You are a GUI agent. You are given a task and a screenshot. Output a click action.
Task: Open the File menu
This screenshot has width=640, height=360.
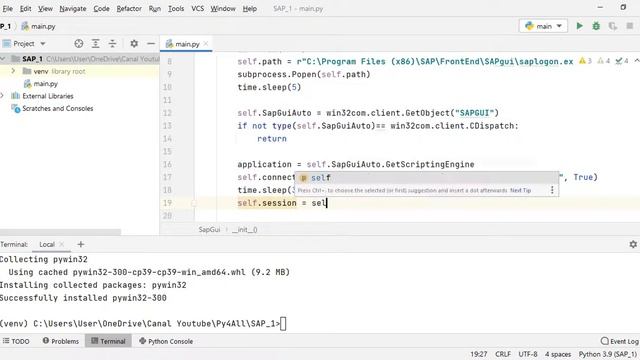point(7,8)
